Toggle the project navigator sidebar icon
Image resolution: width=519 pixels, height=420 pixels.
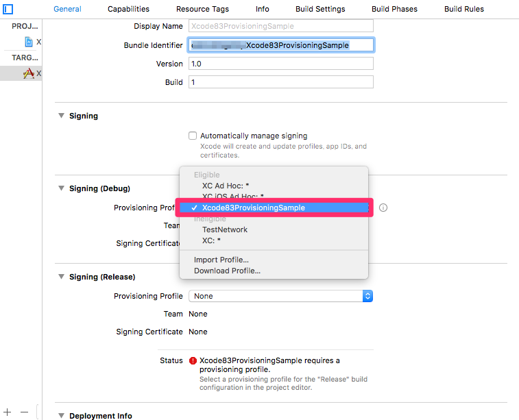(x=8, y=9)
